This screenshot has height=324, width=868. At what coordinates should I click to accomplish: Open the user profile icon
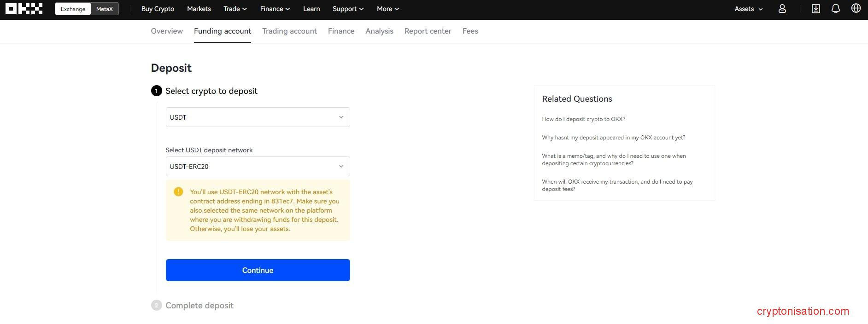pos(782,9)
